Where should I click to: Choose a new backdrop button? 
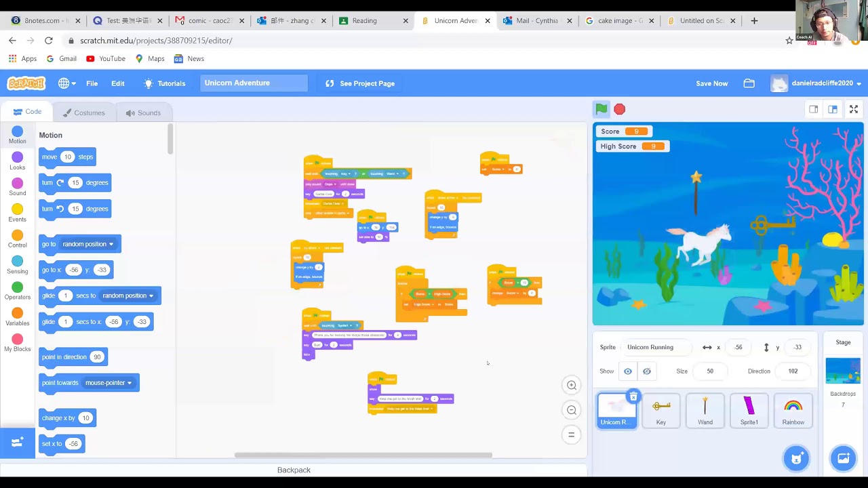pyautogui.click(x=843, y=458)
